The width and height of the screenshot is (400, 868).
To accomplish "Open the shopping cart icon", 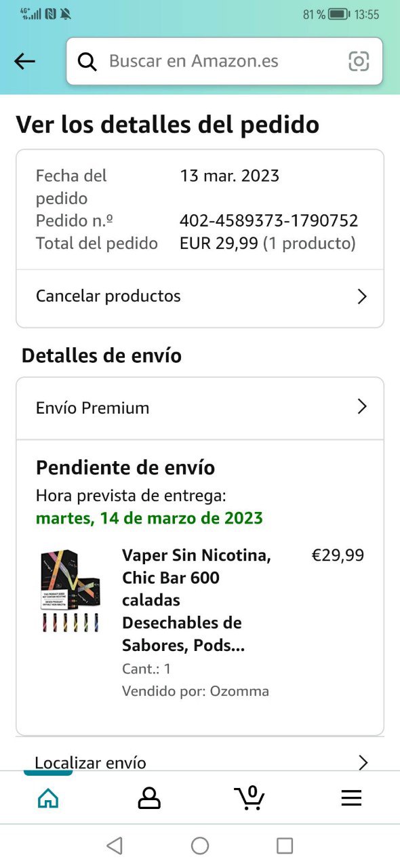I will coord(249,797).
